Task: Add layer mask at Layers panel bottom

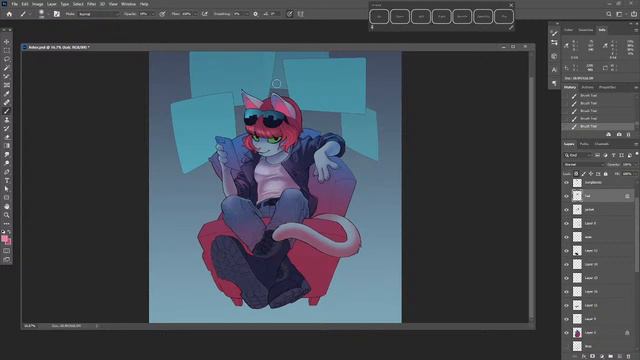Action: tap(593, 356)
